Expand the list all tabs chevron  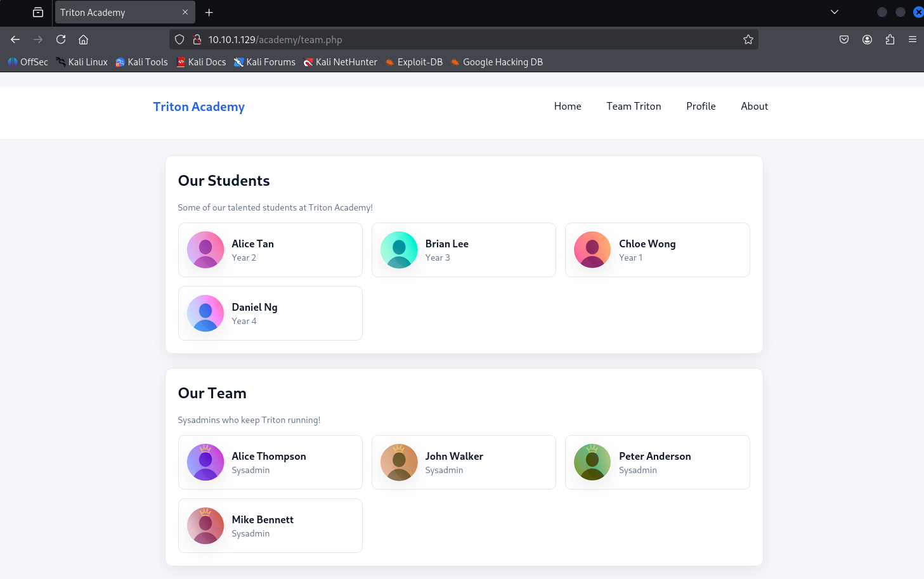(x=835, y=12)
